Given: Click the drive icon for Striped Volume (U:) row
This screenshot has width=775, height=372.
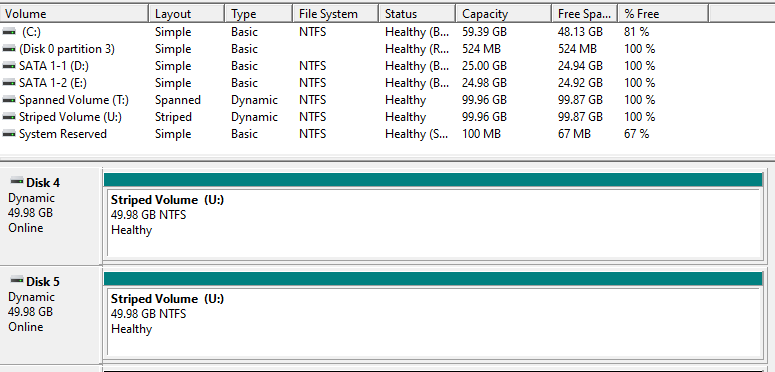Looking at the screenshot, I should click(x=9, y=117).
